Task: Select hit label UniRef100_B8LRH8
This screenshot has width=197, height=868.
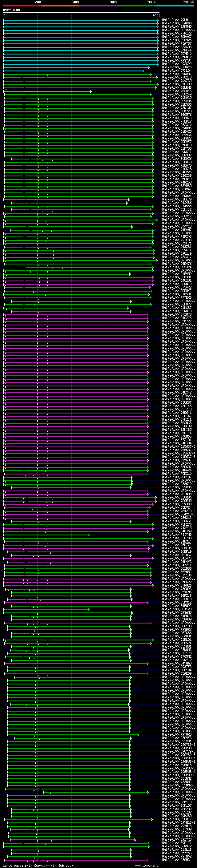Action: pyautogui.click(x=177, y=88)
